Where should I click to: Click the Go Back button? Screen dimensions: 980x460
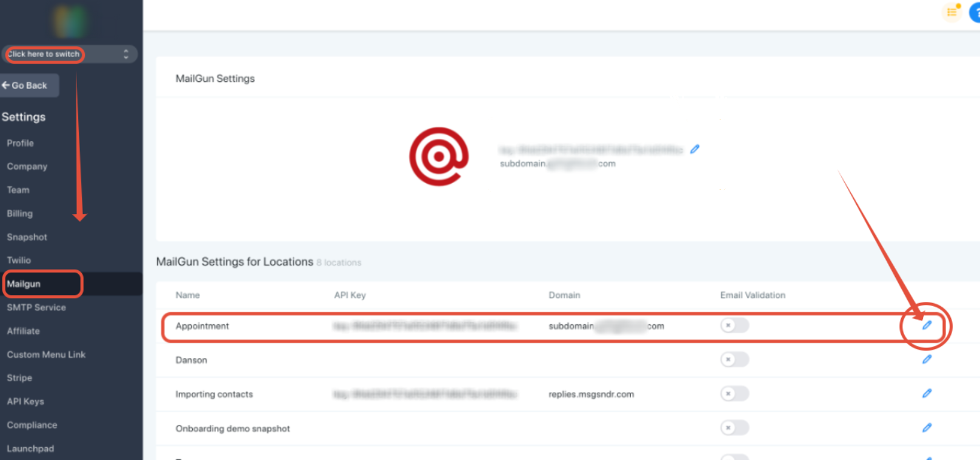(x=29, y=85)
